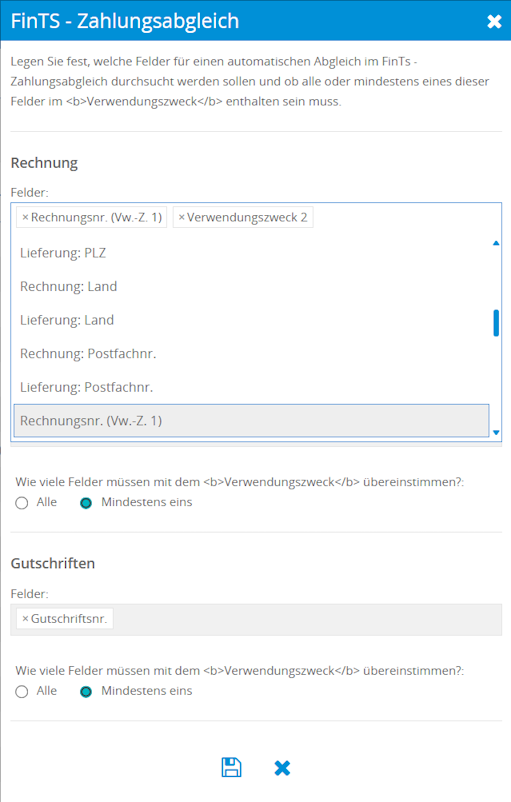The height and width of the screenshot is (802, 511).
Task: Cancel using the blue X icon at bottom
Action: tap(282, 768)
